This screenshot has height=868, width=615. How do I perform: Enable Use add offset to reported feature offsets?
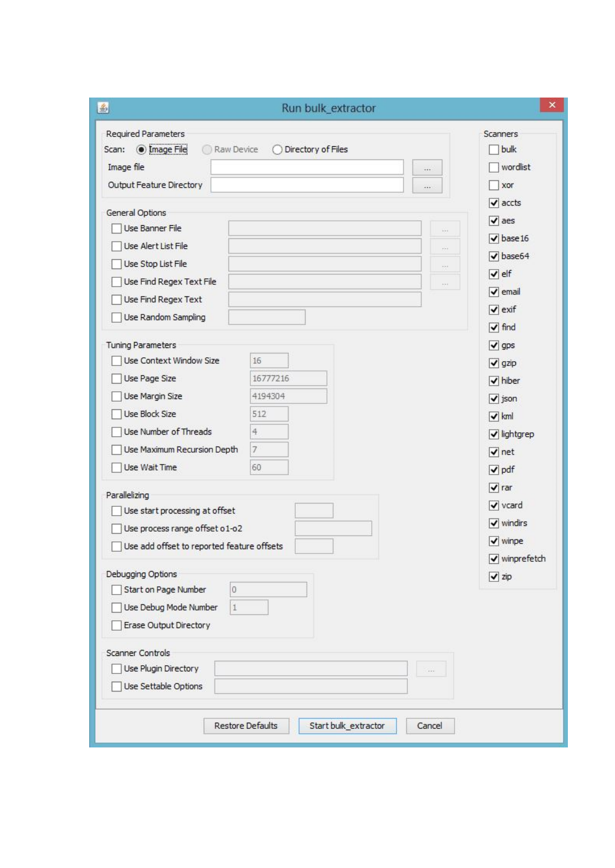pyautogui.click(x=116, y=546)
